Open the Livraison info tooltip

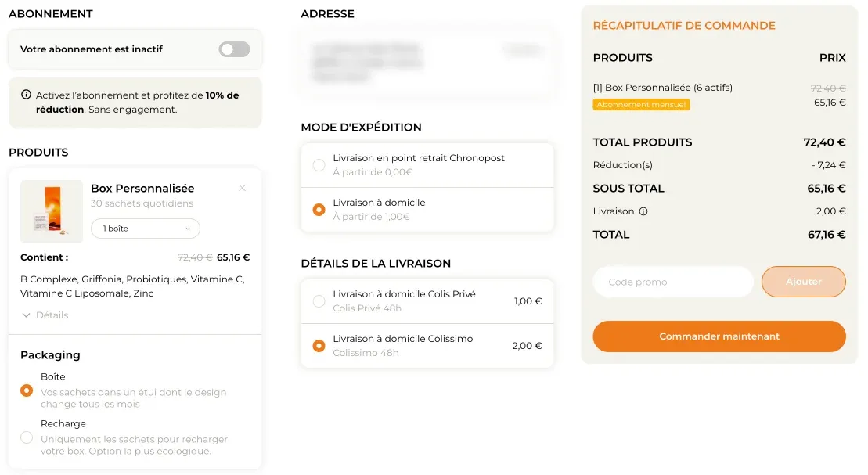644,211
